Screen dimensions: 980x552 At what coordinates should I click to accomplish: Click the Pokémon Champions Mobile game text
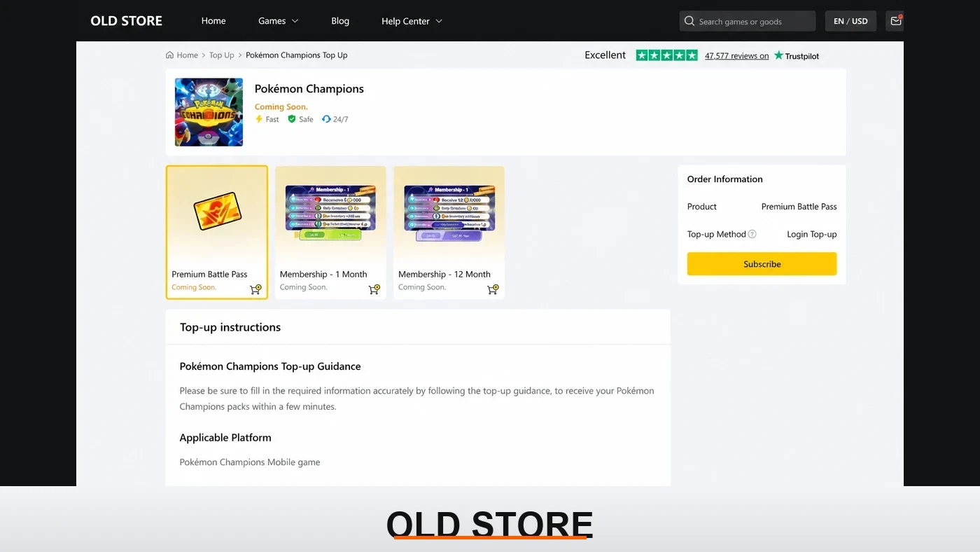[x=250, y=462]
